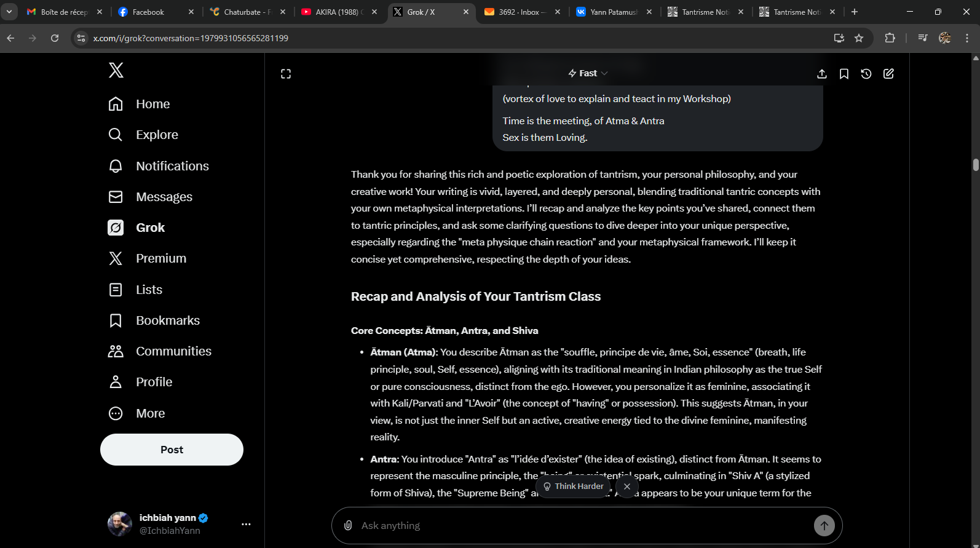Image resolution: width=980 pixels, height=548 pixels.
Task: Open Notifications from sidebar
Action: (x=172, y=166)
